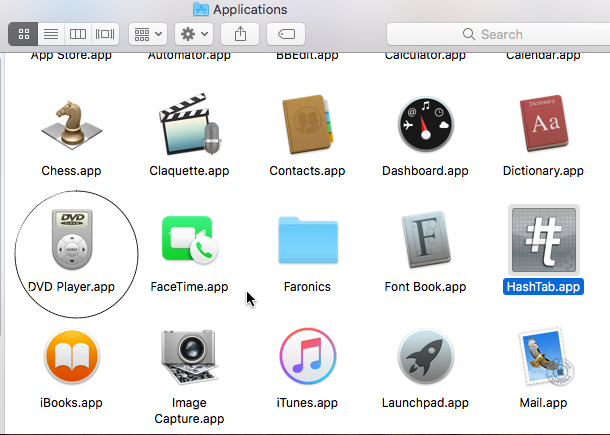Image resolution: width=610 pixels, height=435 pixels.
Task: Select the Launchpad rocket icon
Action: coord(426,356)
